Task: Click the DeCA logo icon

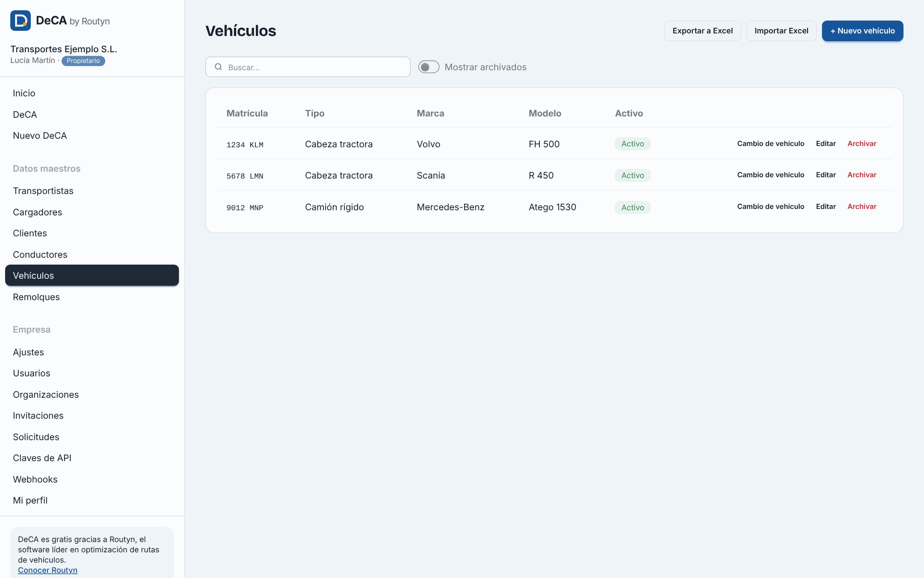Action: click(21, 21)
